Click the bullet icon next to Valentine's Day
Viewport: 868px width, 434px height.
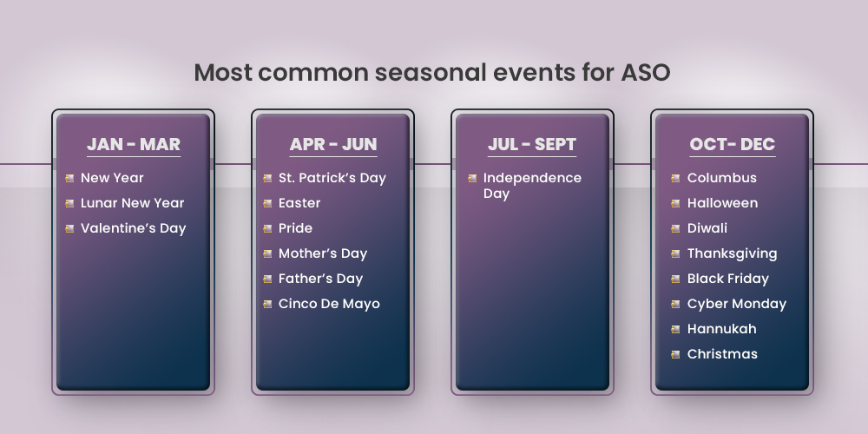69,228
